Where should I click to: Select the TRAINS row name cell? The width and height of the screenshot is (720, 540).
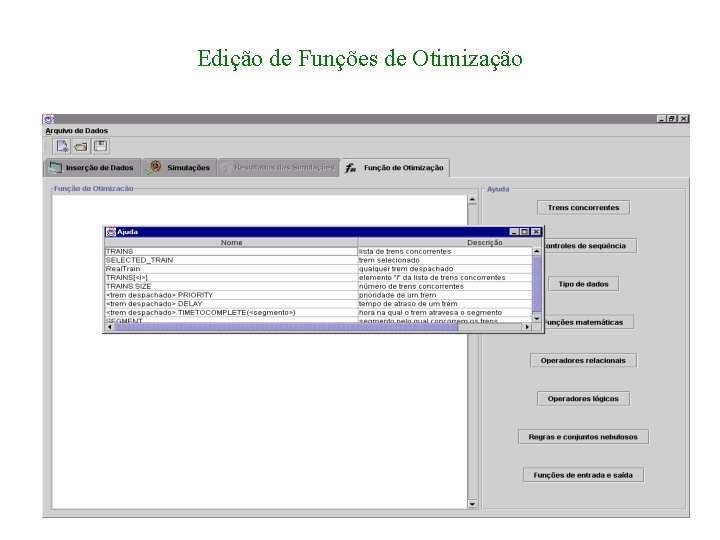[231, 251]
